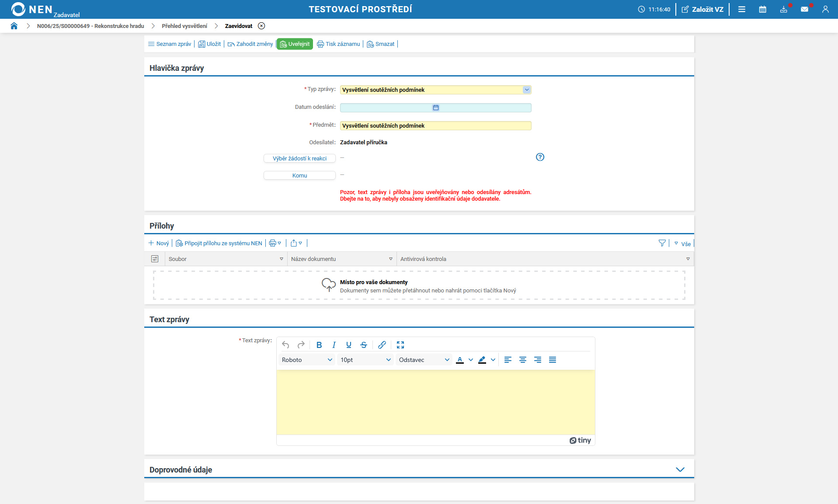
Task: Open Seznam zpráv from the toolbar
Action: (x=170, y=44)
